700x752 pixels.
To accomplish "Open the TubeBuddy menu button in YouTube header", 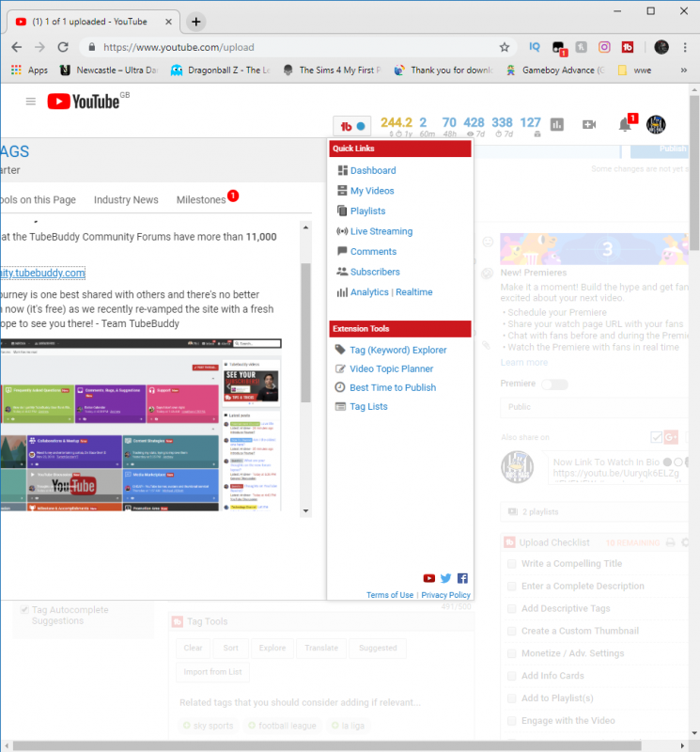I will tap(352, 126).
